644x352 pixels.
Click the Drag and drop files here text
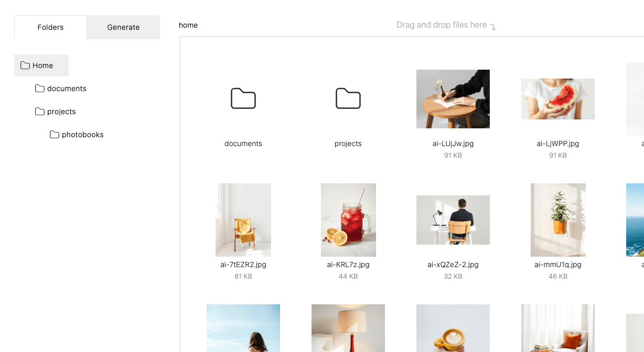pos(442,25)
